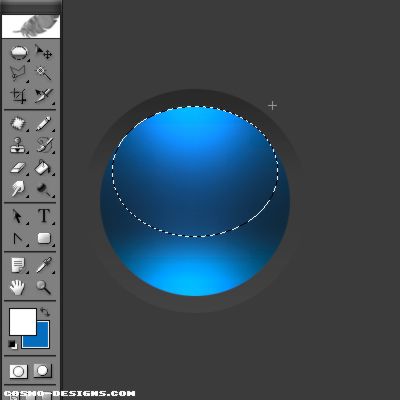This screenshot has width=400, height=400.
Task: Choose the Paint Bucket tool
Action: click(x=43, y=167)
